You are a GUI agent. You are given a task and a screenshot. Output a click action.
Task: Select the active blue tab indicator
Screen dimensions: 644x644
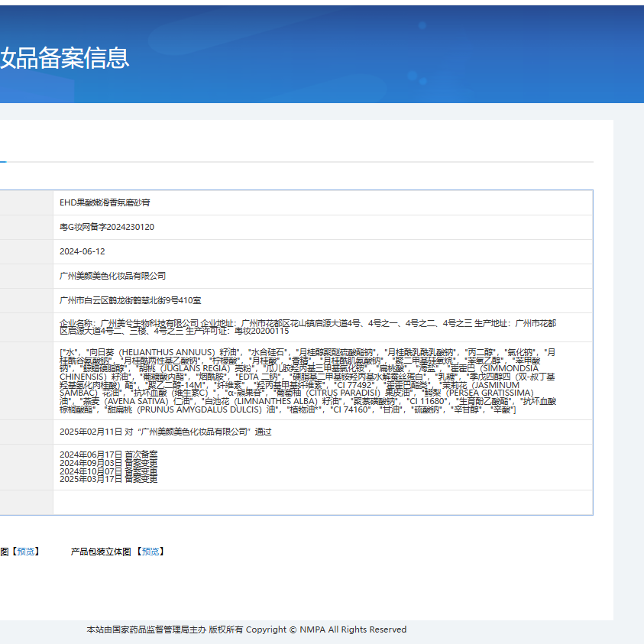pyautogui.click(x=2, y=161)
